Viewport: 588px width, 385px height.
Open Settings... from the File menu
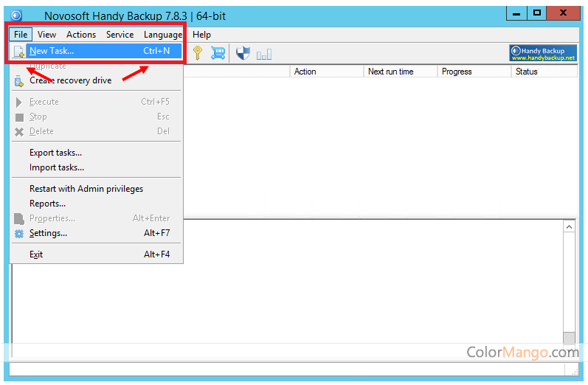pyautogui.click(x=48, y=233)
